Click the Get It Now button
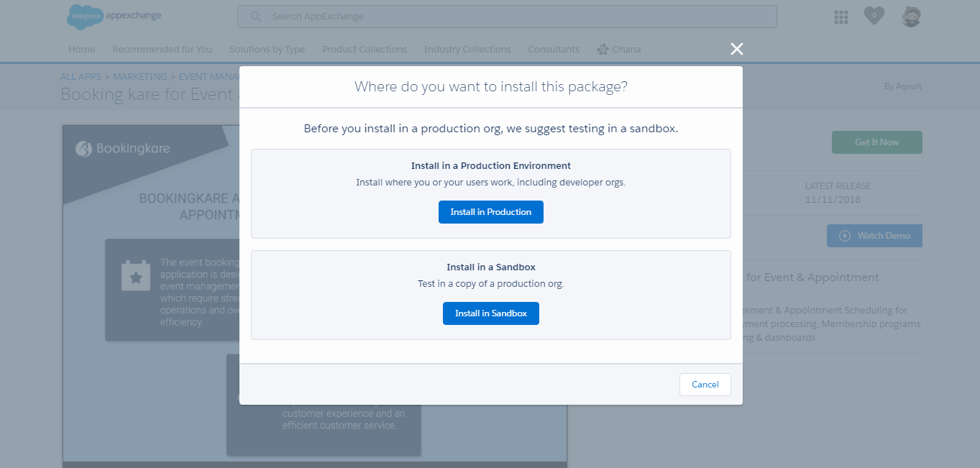The width and height of the screenshot is (980, 468). pyautogui.click(x=876, y=142)
